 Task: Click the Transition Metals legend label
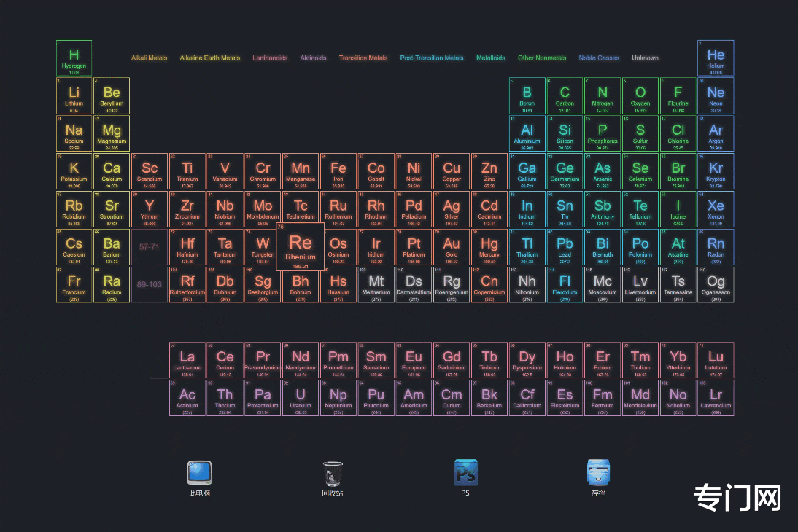363,58
